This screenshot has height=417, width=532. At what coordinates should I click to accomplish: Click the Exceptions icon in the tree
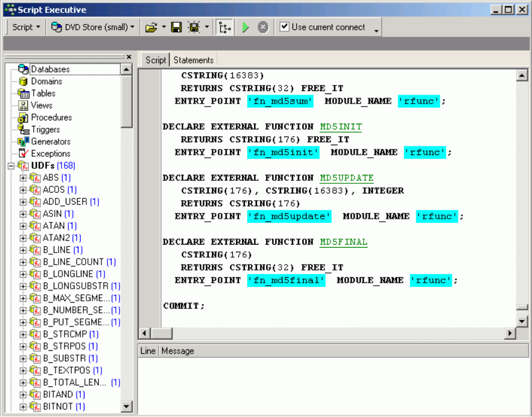[x=24, y=154]
